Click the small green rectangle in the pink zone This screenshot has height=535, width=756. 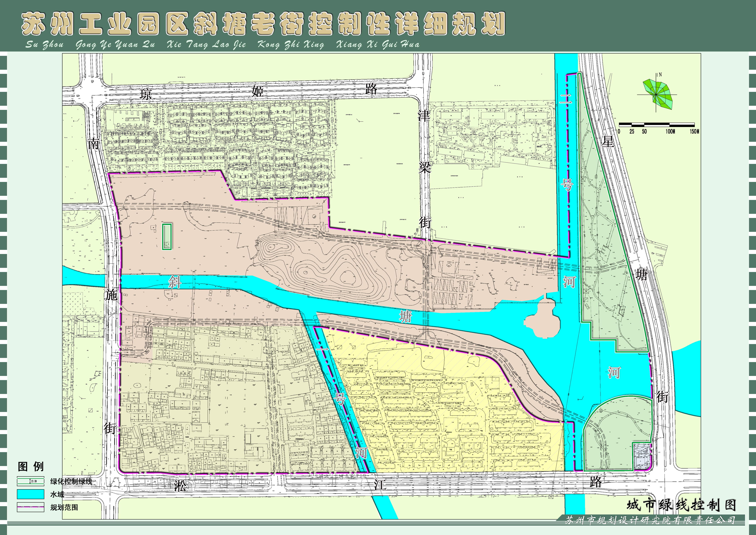[167, 237]
